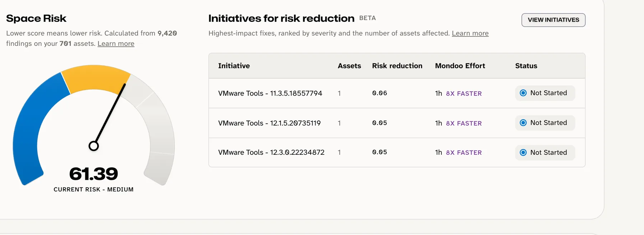Open the Not Started status for VMware Tools 12.3.0

(545, 153)
